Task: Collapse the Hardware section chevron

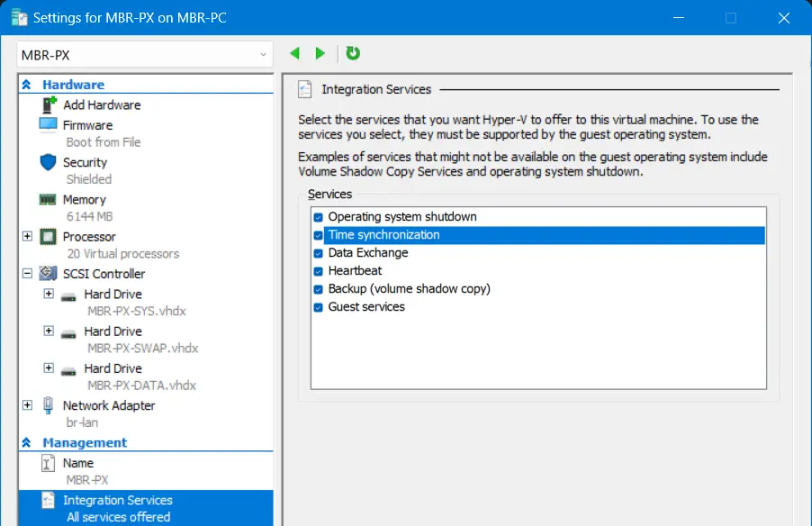Action: pyautogui.click(x=26, y=85)
